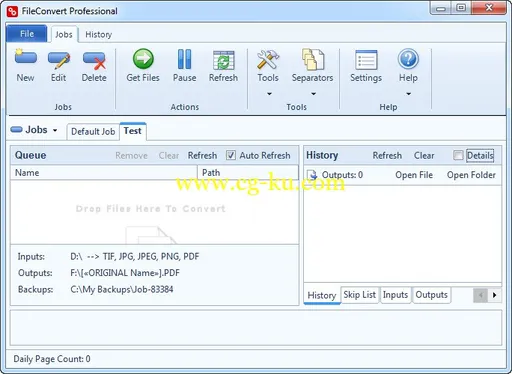Create a New job from the ribbon

[x=25, y=66]
